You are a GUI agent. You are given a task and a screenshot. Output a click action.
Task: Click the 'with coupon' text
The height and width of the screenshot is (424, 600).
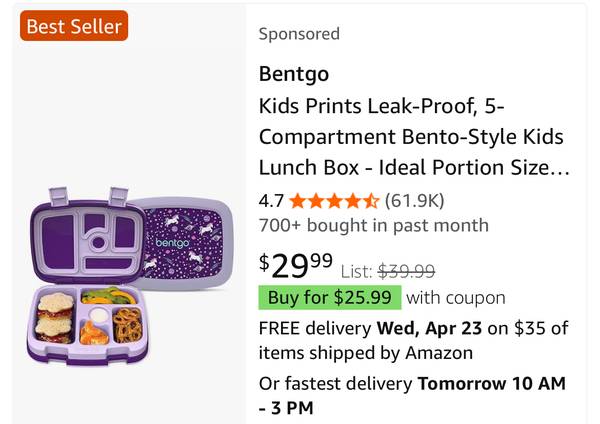point(455,297)
